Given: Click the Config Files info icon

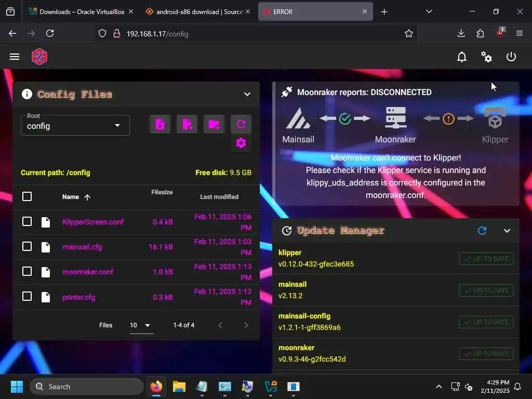Looking at the screenshot, I should coord(27,94).
